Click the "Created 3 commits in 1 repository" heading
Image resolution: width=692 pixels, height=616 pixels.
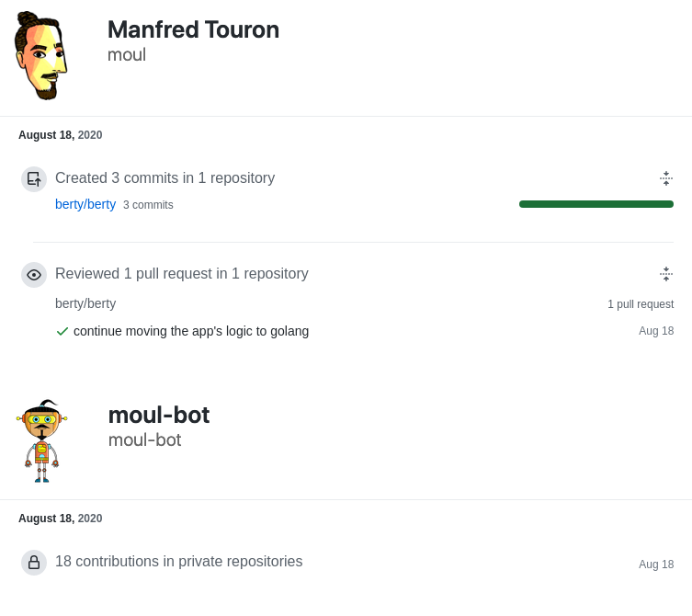click(164, 178)
